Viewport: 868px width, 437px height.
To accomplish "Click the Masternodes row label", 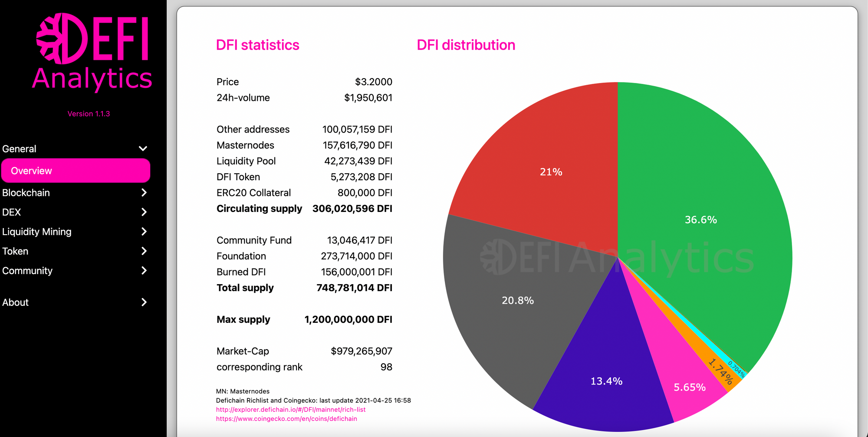I will (x=245, y=145).
